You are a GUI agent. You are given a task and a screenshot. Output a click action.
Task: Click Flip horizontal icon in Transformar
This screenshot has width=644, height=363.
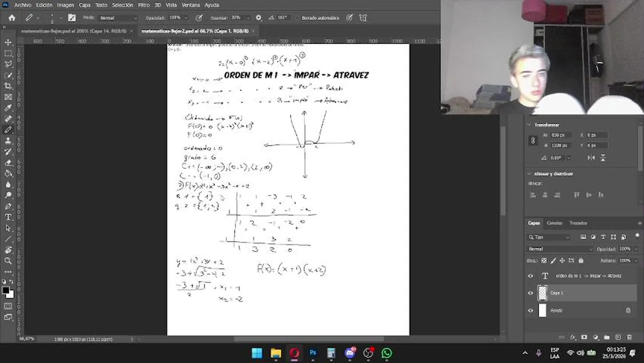[x=591, y=158]
